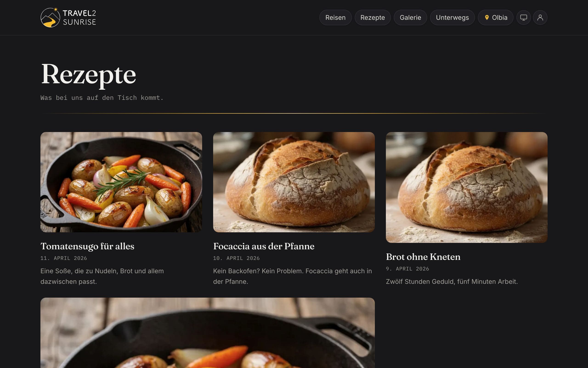Click the Olbia location button
This screenshot has width=588, height=368.
tap(495, 17)
